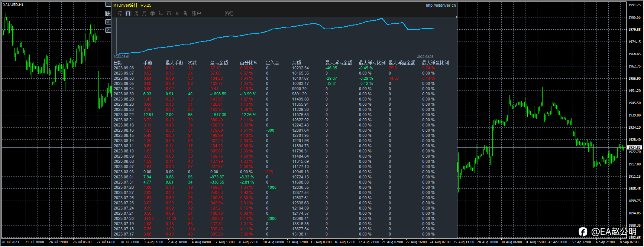The width and height of the screenshot is (644, 247).
Task: Click the 账户 account tab
Action: coord(196,13)
